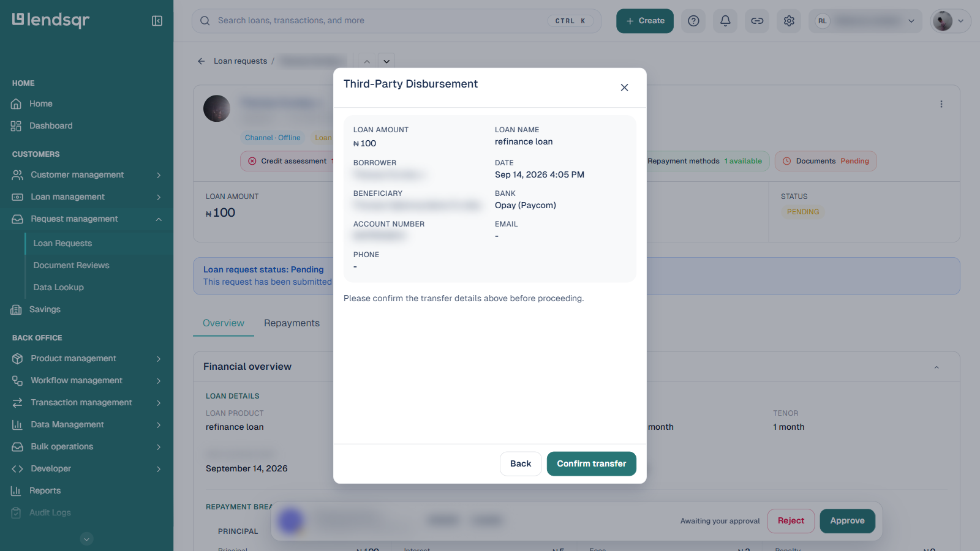Screen dimensions: 980x551
Task: Click the search loans input field
Action: point(397,21)
